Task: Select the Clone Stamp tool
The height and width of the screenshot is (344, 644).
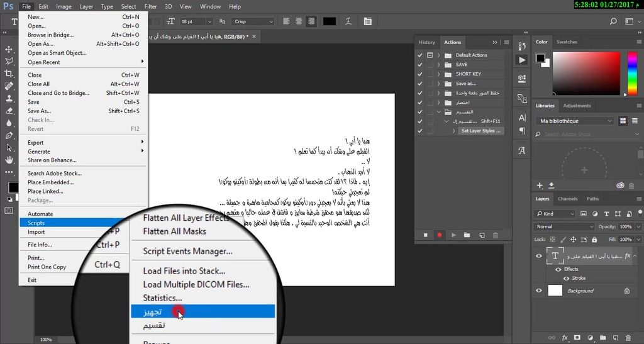Action: click(x=9, y=99)
